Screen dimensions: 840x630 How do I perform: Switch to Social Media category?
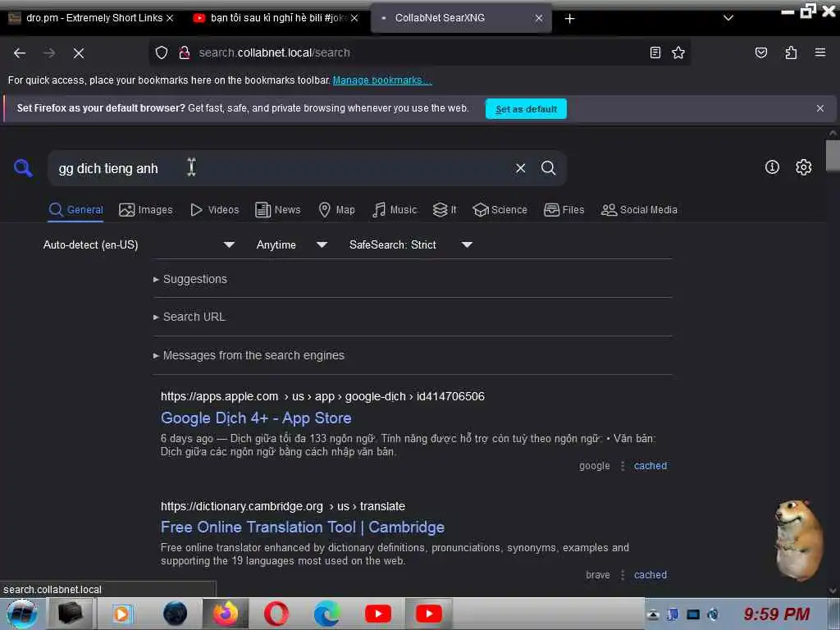[639, 209]
